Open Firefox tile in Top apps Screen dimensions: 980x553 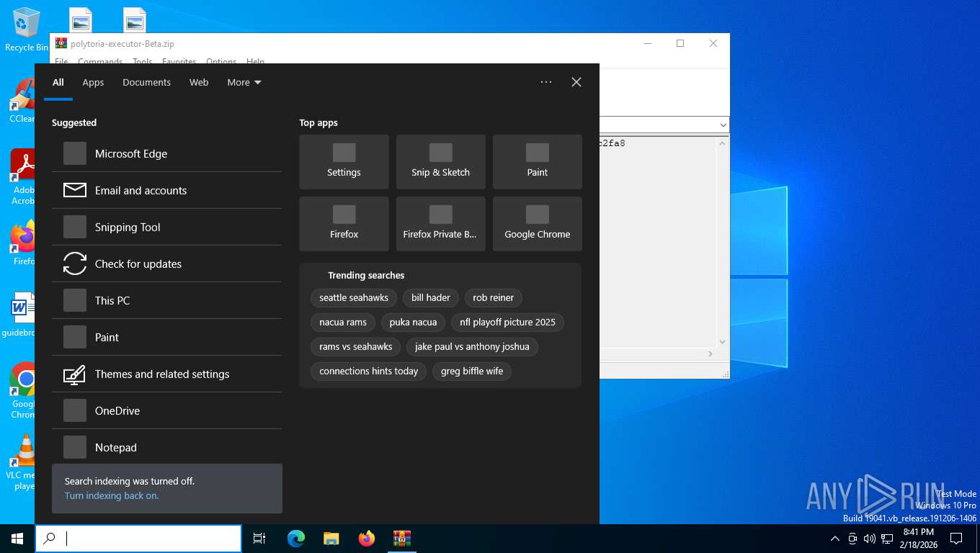(x=344, y=224)
